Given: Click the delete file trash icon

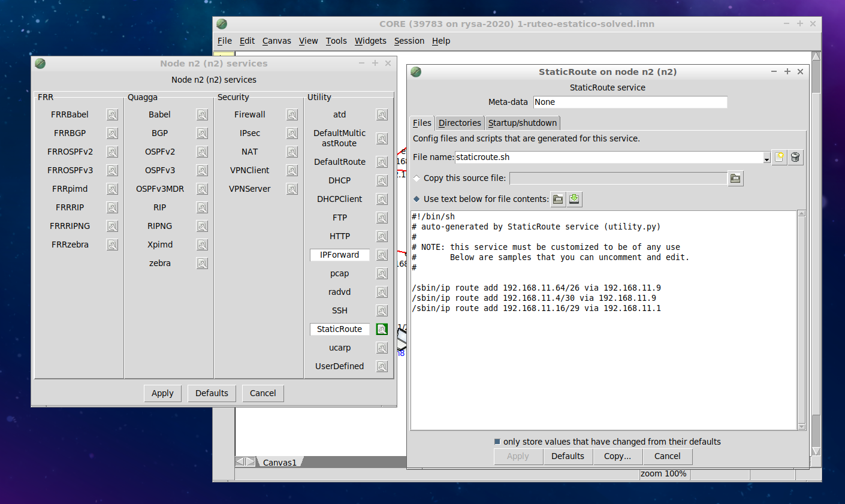Looking at the screenshot, I should [795, 157].
